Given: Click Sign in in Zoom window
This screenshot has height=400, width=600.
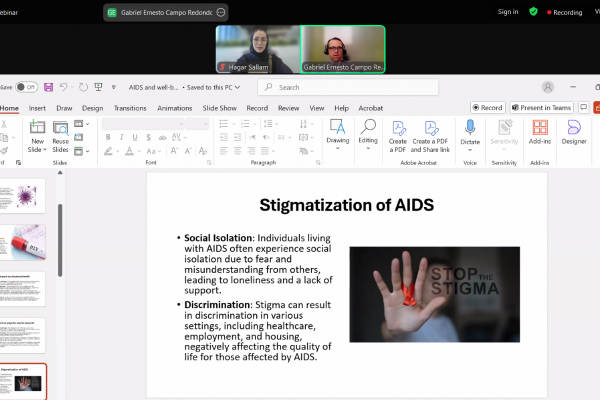Looking at the screenshot, I should 508,12.
